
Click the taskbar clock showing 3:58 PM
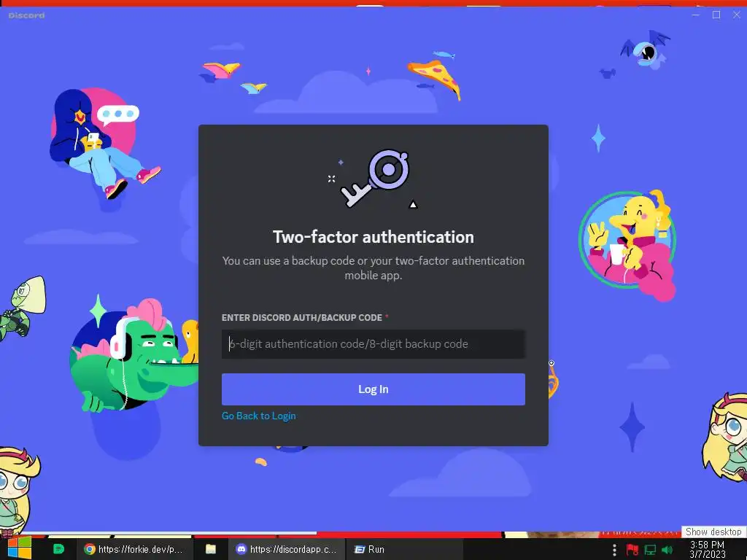pyautogui.click(x=708, y=549)
